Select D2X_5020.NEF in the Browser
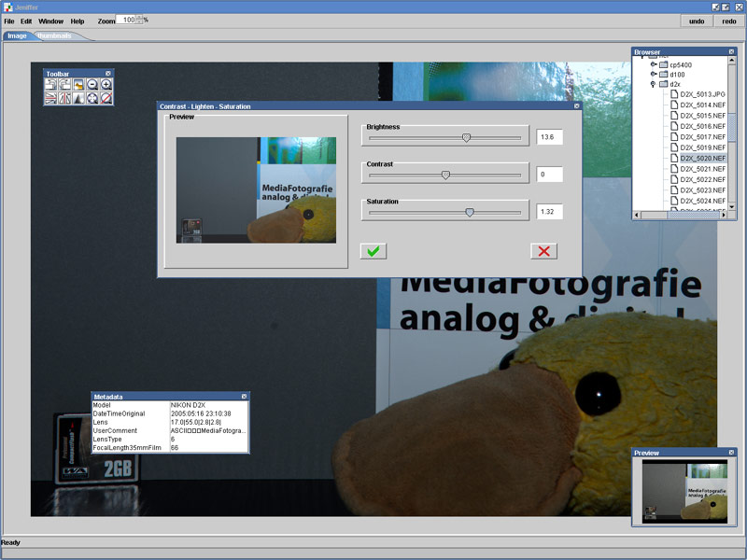The height and width of the screenshot is (560, 747). click(x=703, y=158)
